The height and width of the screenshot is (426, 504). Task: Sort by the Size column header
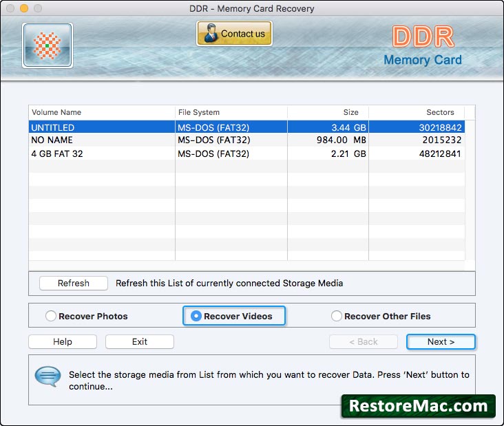[x=328, y=112]
